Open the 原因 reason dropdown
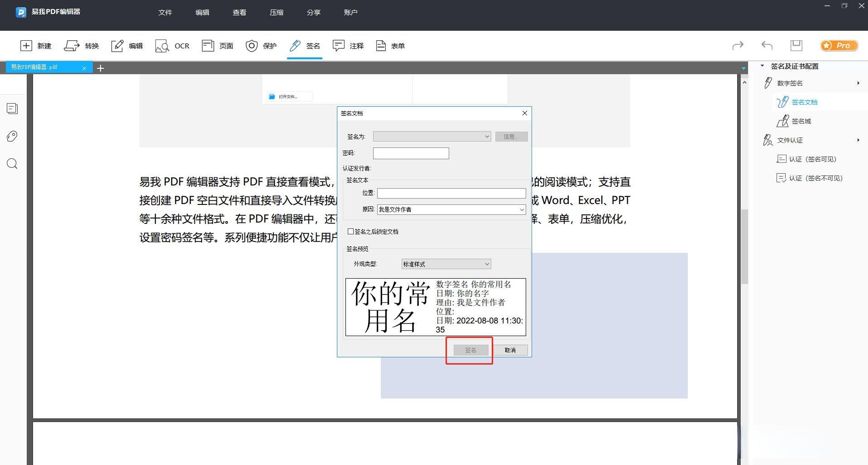The image size is (868, 465). point(451,209)
